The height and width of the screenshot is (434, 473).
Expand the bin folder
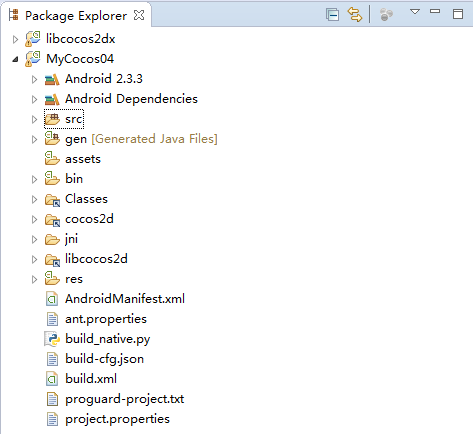34,179
